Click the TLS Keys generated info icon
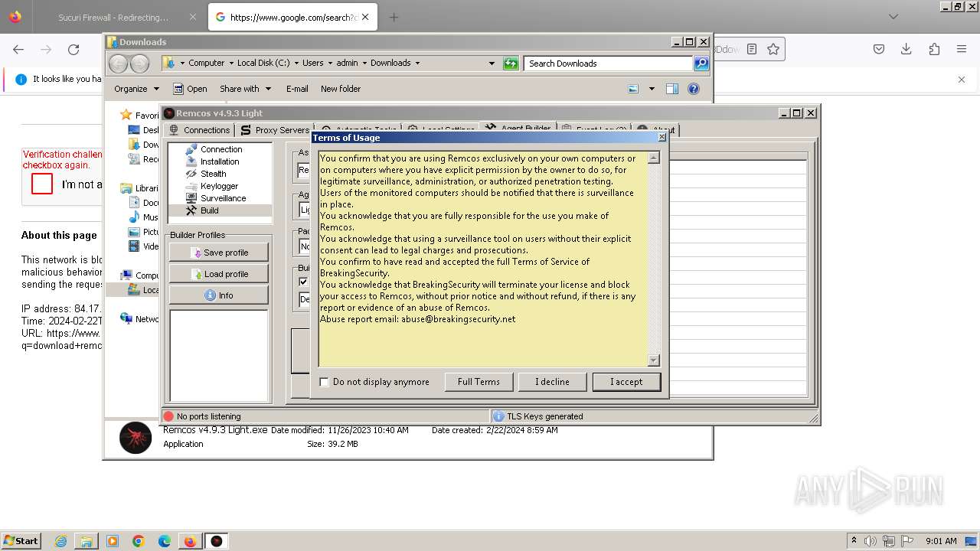The width and height of the screenshot is (980, 551). [498, 416]
